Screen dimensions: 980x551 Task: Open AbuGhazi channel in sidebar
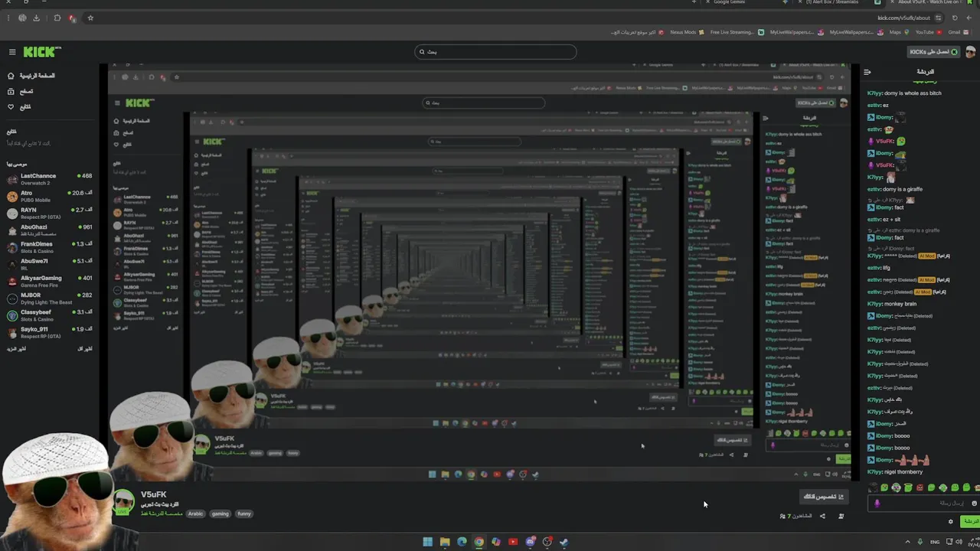coord(49,230)
